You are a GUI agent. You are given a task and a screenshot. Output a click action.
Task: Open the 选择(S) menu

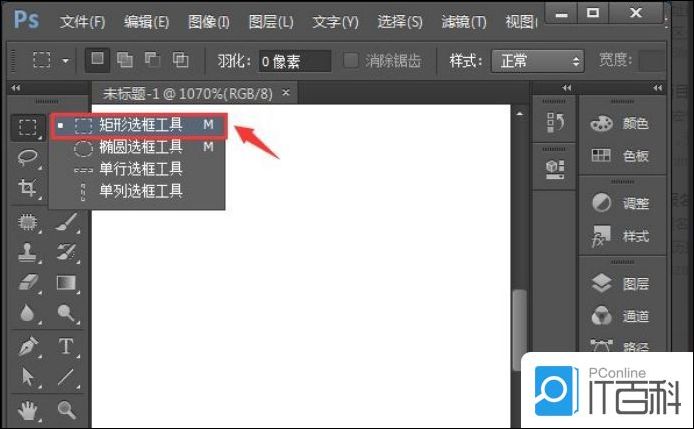(400, 22)
